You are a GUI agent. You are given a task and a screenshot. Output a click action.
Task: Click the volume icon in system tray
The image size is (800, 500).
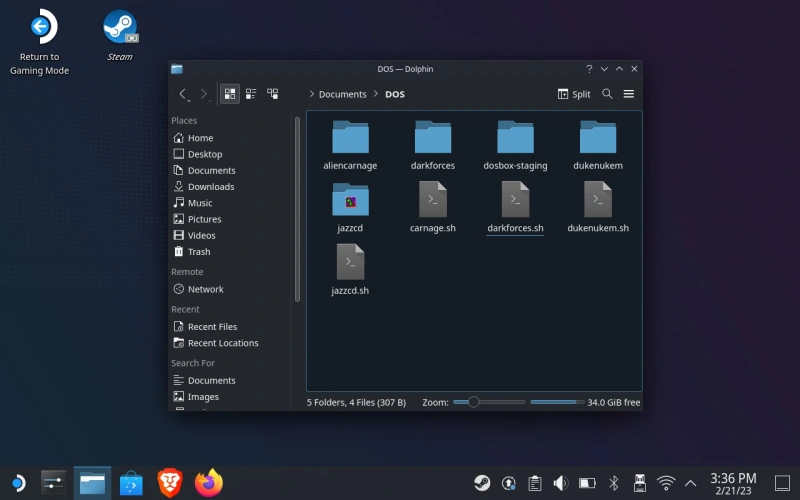561,483
